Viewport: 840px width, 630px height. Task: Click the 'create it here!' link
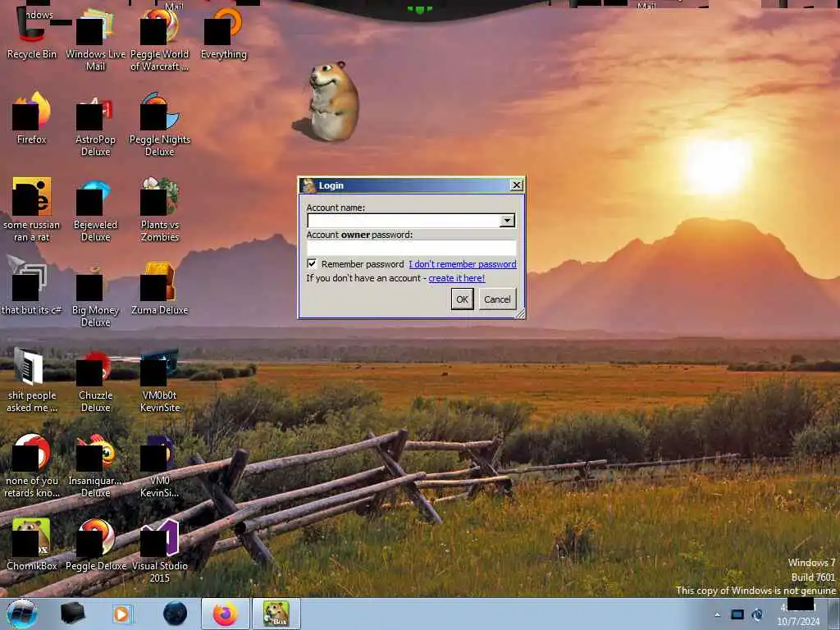pos(456,278)
